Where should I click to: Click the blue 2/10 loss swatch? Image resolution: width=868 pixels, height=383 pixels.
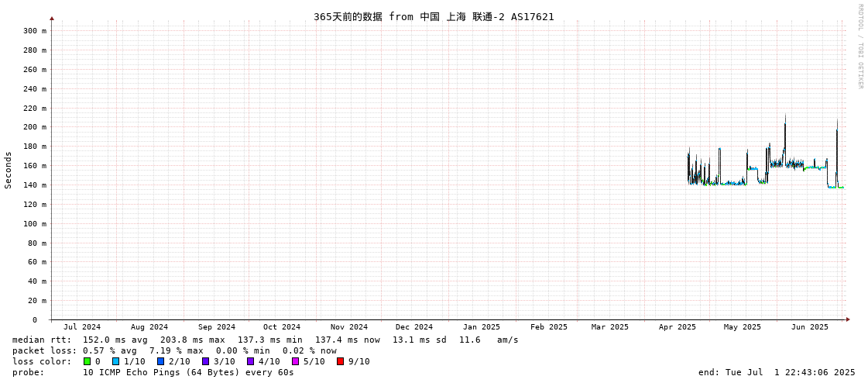pyautogui.click(x=161, y=361)
